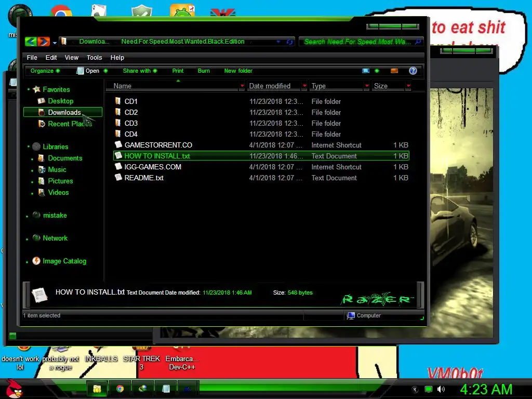Image resolution: width=532 pixels, height=399 pixels.
Task: Open the Embarca... Dev-C++ desktop shortcut
Action: [182, 358]
